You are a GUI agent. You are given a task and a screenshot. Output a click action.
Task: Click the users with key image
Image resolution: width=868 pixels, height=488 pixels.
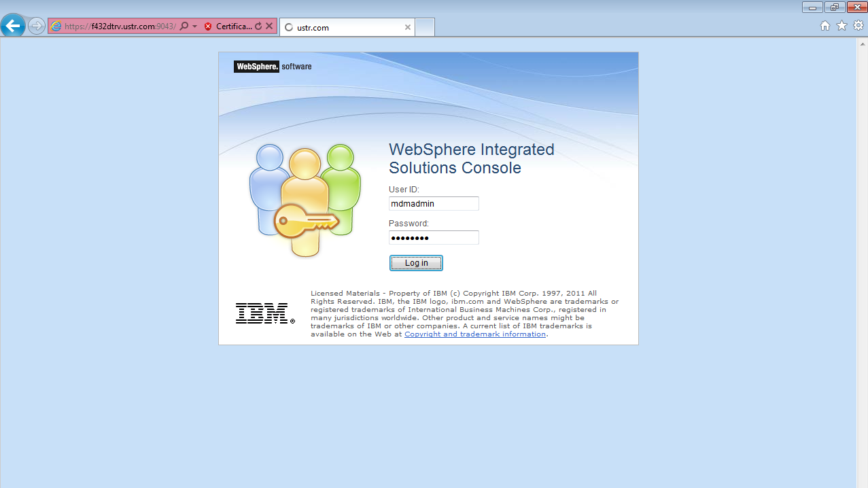tap(305, 200)
